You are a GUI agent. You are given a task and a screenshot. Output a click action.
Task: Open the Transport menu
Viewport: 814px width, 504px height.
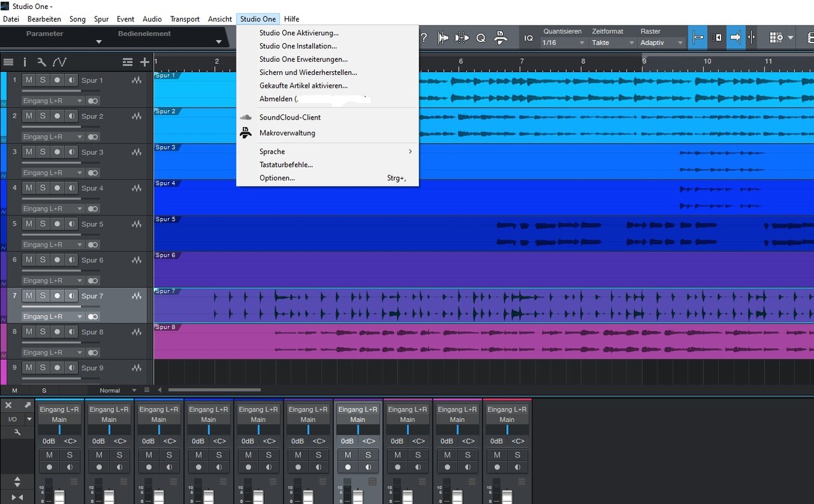185,19
